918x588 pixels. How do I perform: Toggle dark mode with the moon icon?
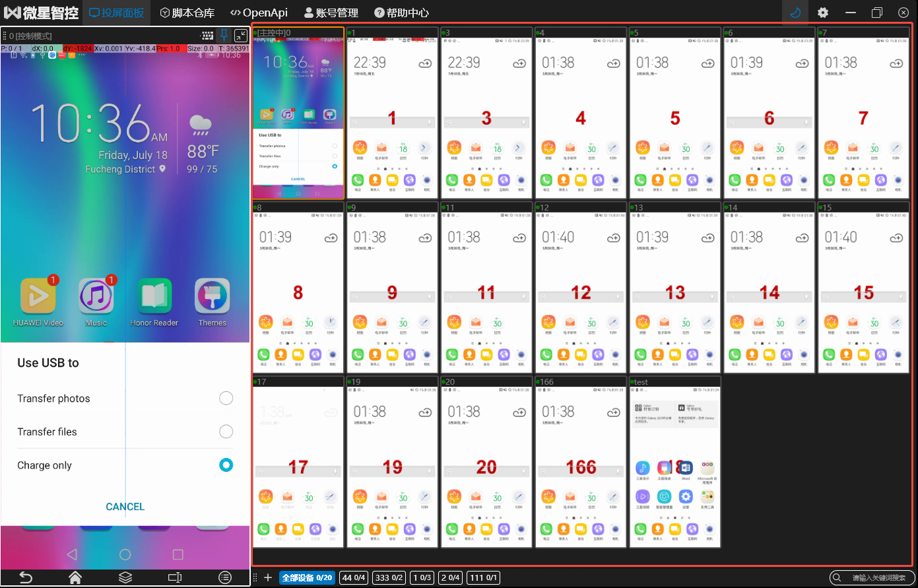(795, 13)
